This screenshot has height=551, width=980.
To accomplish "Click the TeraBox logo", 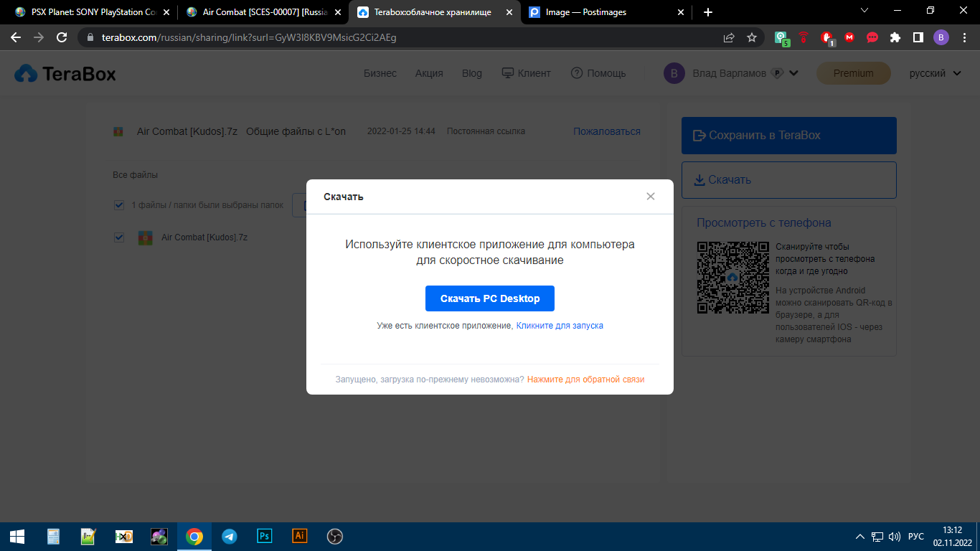I will 65,73.
